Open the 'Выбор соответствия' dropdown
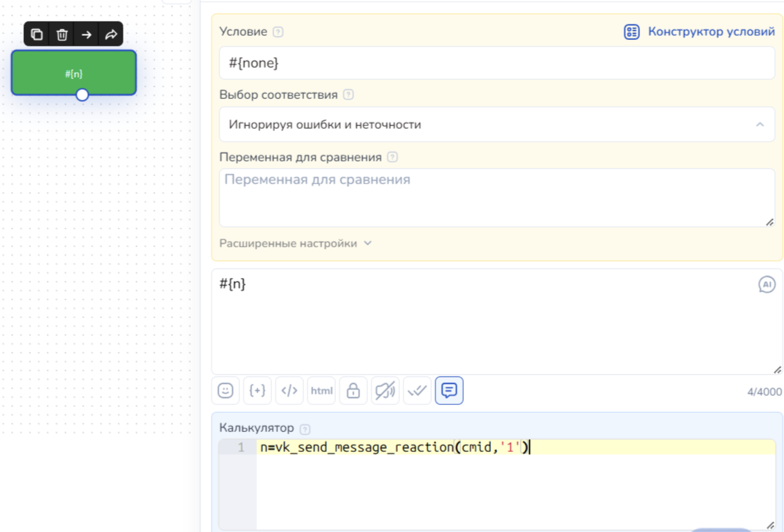This screenshot has width=784, height=532. tap(497, 125)
